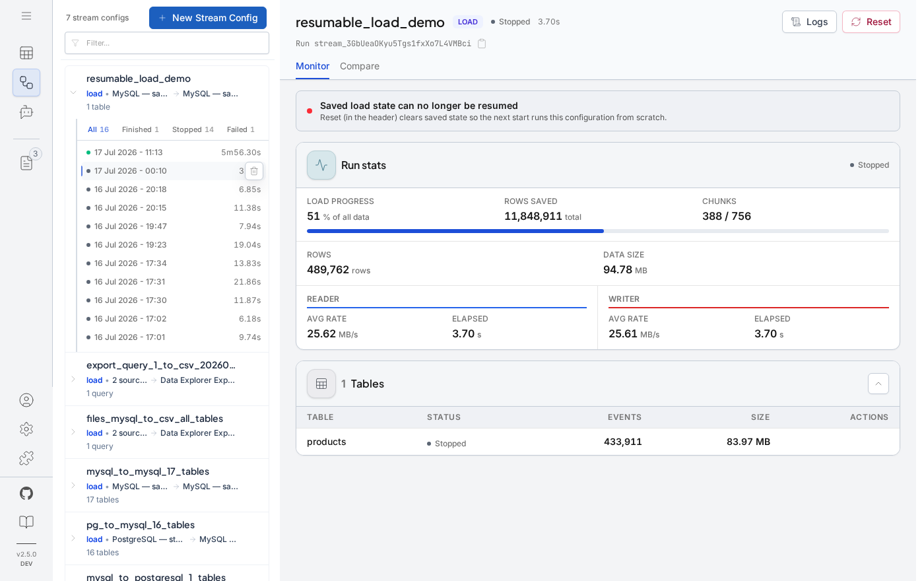Click the filter funnel icon
924x581 pixels.
click(75, 43)
